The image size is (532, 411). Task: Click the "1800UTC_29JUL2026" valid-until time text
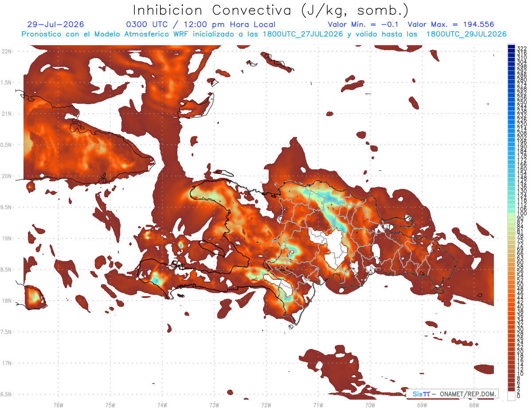466,34
